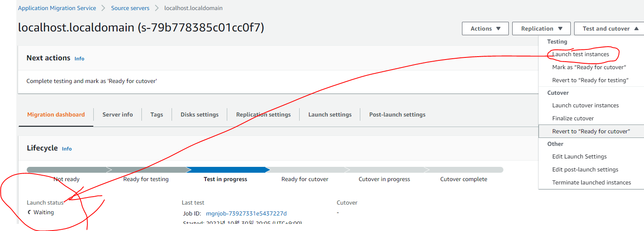
Task: Click the localhost.localdomain breadcrumb item
Action: click(x=193, y=8)
